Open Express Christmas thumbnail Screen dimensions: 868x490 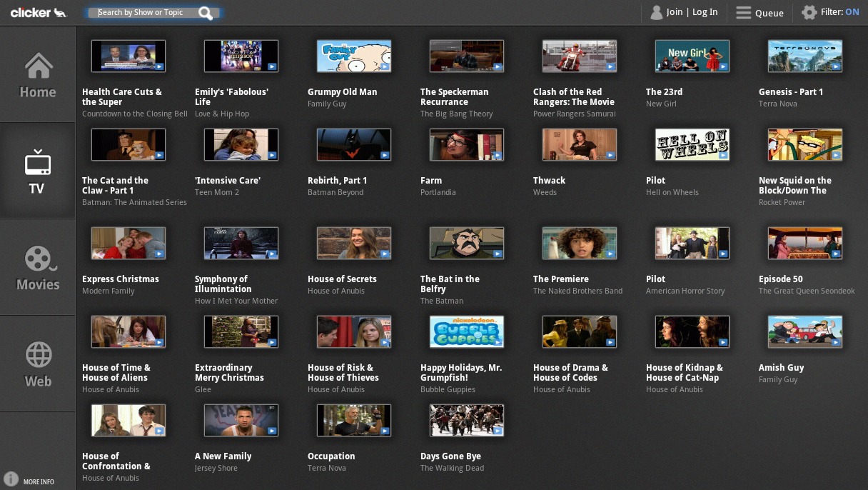tap(128, 244)
